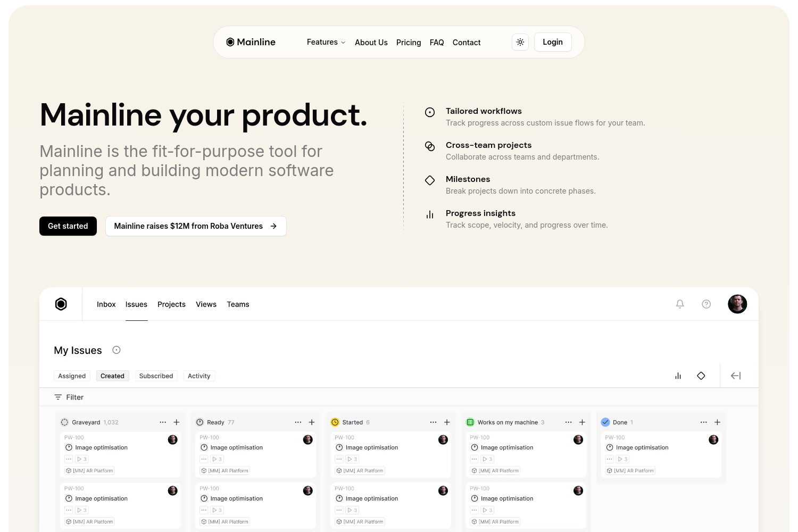The height and width of the screenshot is (532, 798).
Task: Click the green icon on Works on my machine column
Action: pyautogui.click(x=470, y=422)
